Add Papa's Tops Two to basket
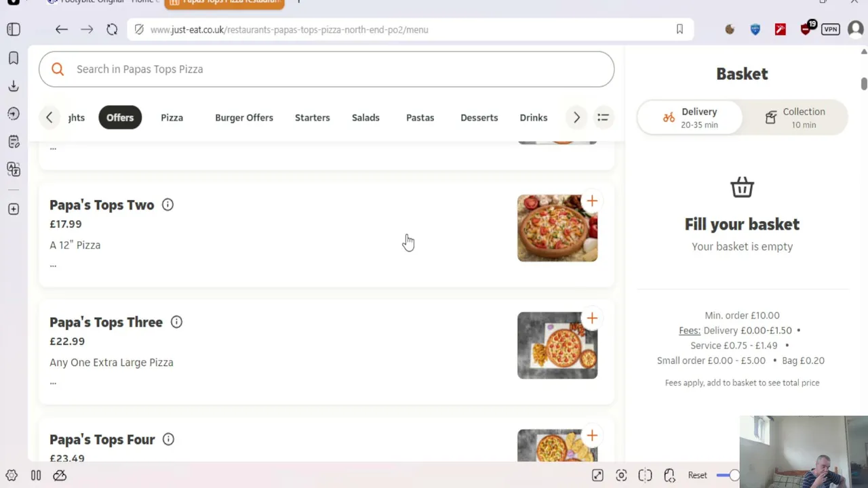The width and height of the screenshot is (868, 488). [x=592, y=201]
